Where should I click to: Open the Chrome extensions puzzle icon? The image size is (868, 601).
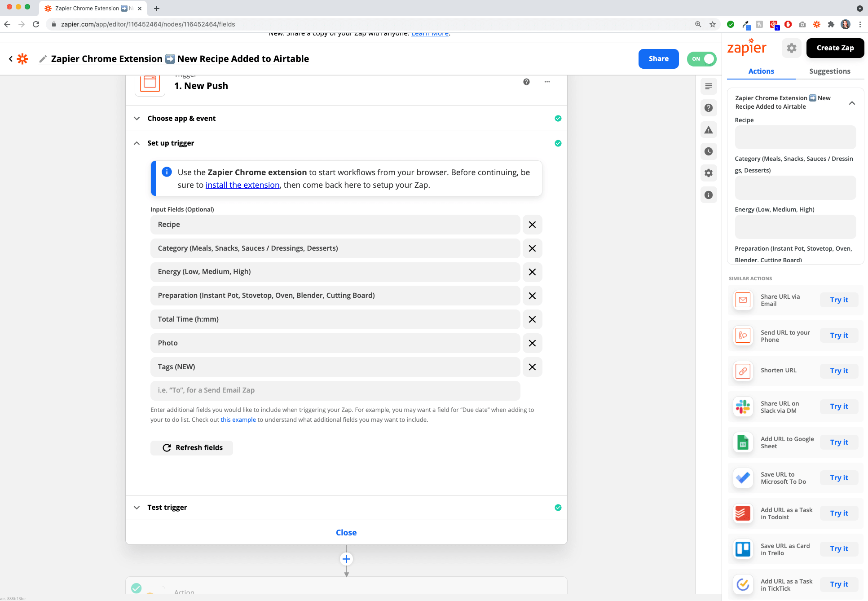coord(831,24)
